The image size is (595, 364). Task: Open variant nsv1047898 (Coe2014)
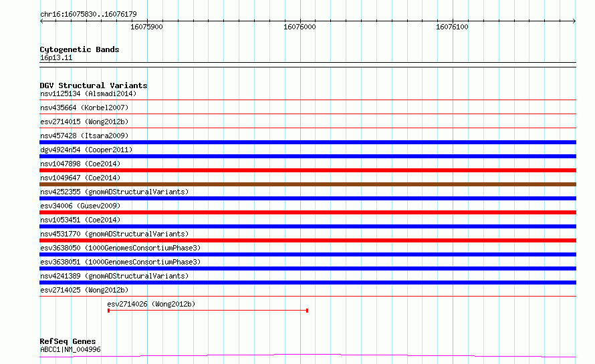point(80,164)
